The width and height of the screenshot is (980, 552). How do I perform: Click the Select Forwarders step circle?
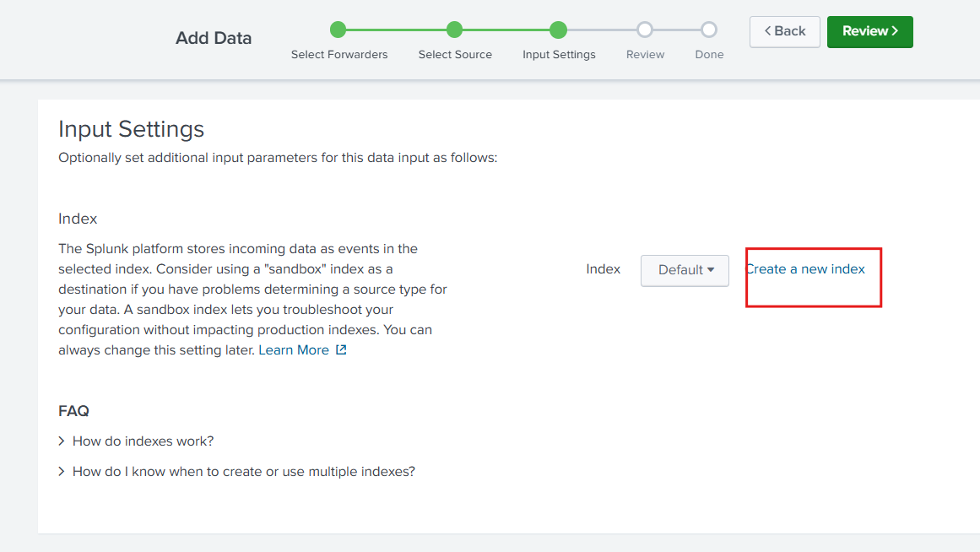click(338, 30)
